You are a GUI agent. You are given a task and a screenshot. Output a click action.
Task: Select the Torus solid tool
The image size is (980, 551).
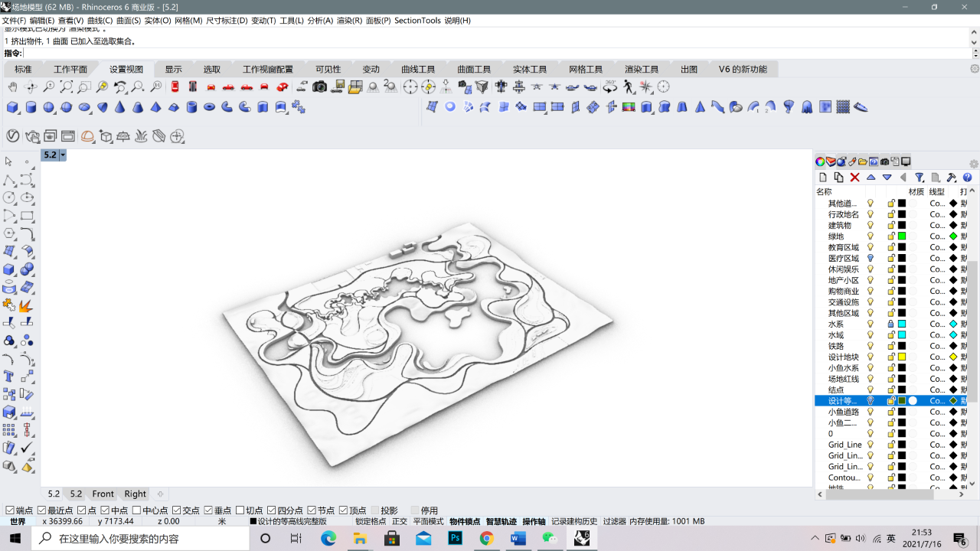point(210,108)
